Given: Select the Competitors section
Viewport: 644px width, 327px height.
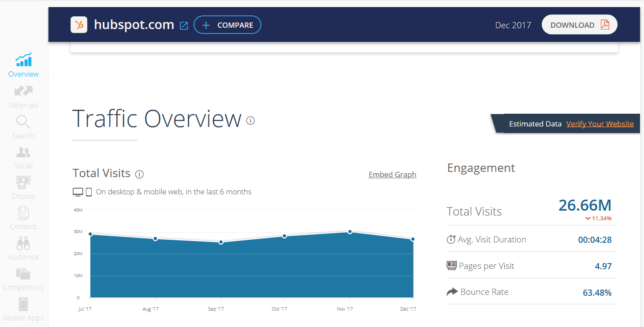Looking at the screenshot, I should coord(23,273).
